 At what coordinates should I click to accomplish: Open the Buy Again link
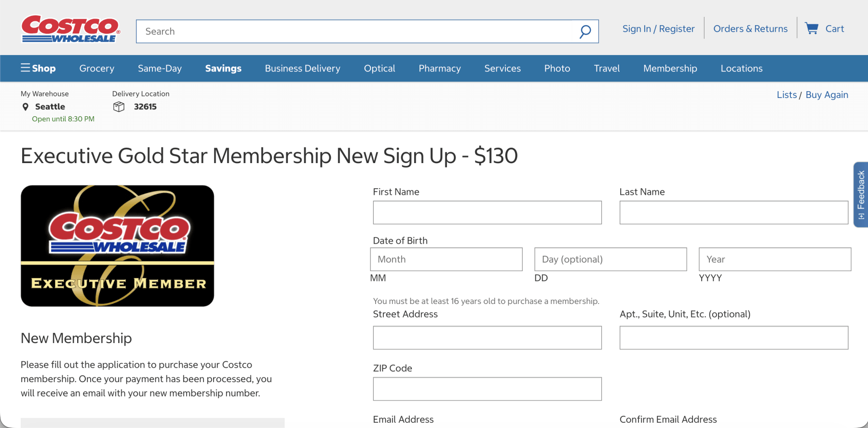click(827, 95)
